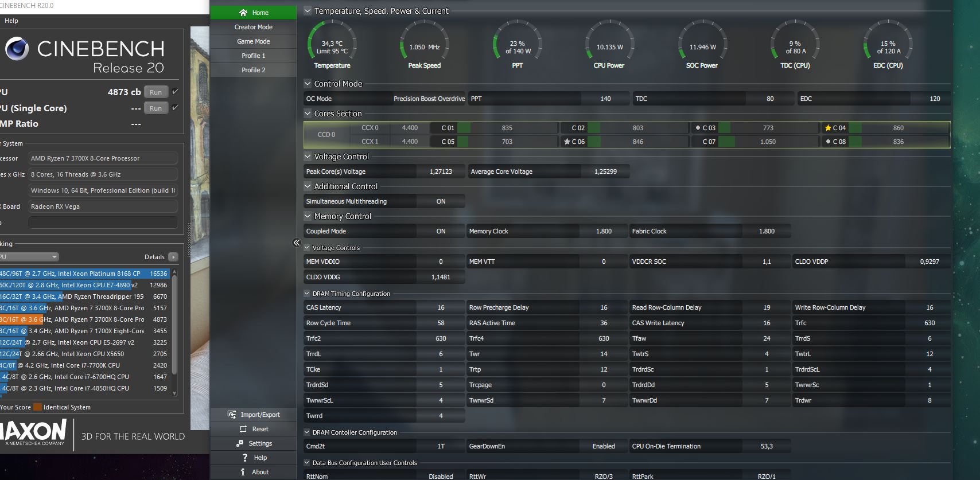Click the core C 07 speed bar
The height and width of the screenshot is (480, 980).
click(768, 142)
